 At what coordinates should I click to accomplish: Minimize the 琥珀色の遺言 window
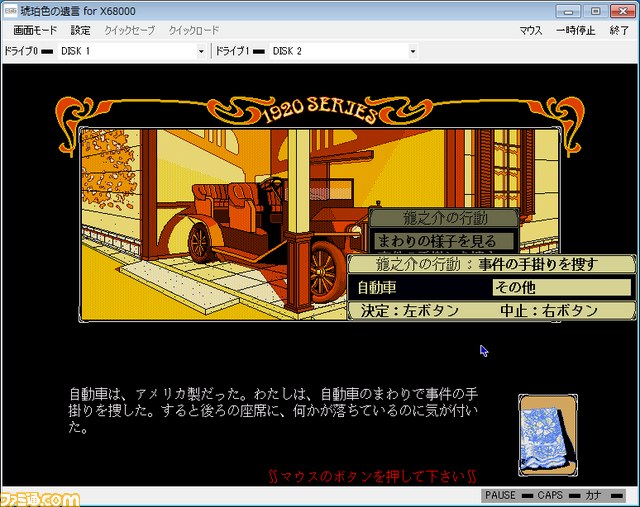click(x=568, y=11)
